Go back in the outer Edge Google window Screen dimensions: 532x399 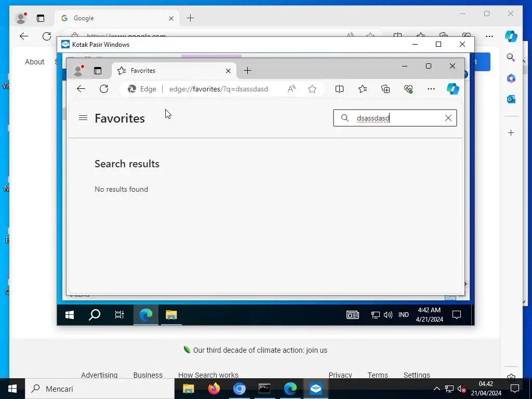[x=24, y=36]
